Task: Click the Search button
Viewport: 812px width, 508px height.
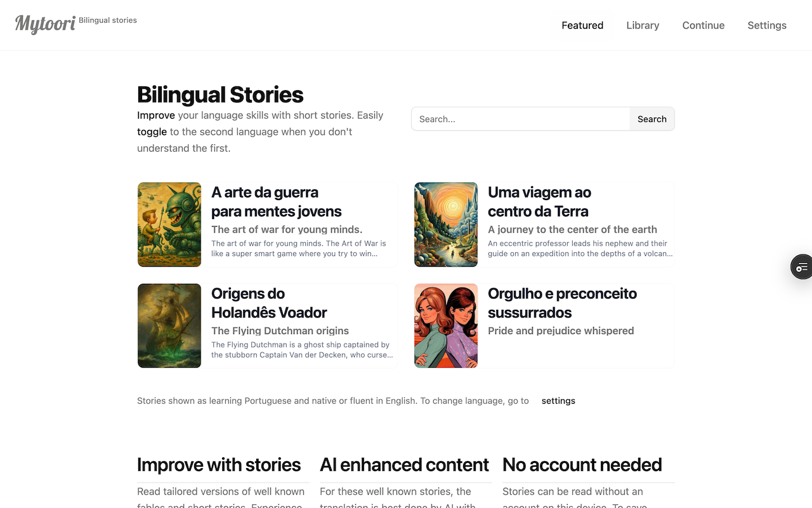Action: click(652, 119)
